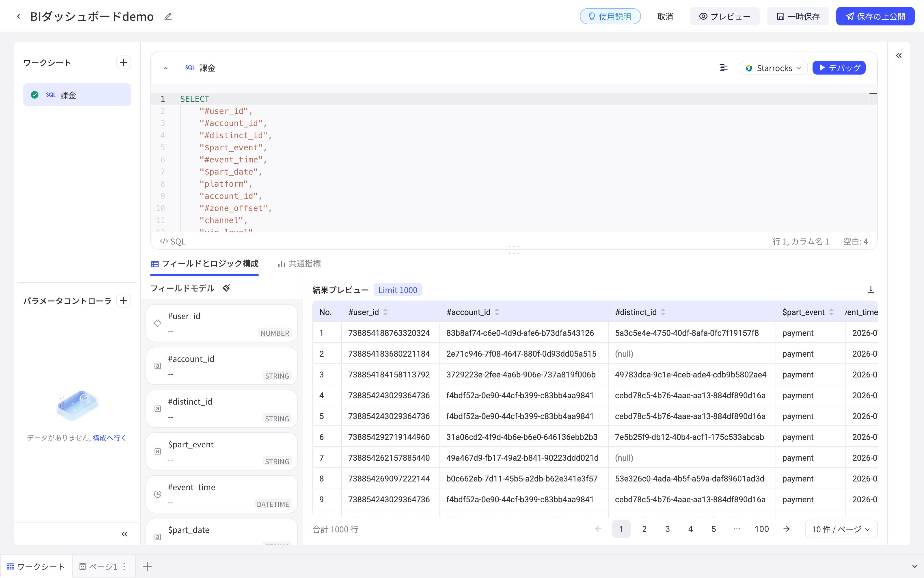Open the Starrocks engine dropdown

pos(774,68)
